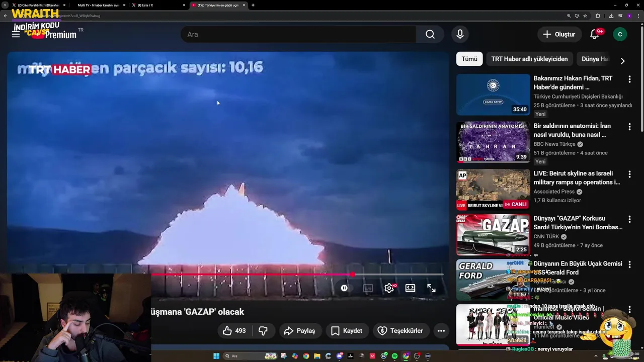Switch to Multi TV browser tab
The width and height of the screenshot is (644, 362).
[x=99, y=5]
